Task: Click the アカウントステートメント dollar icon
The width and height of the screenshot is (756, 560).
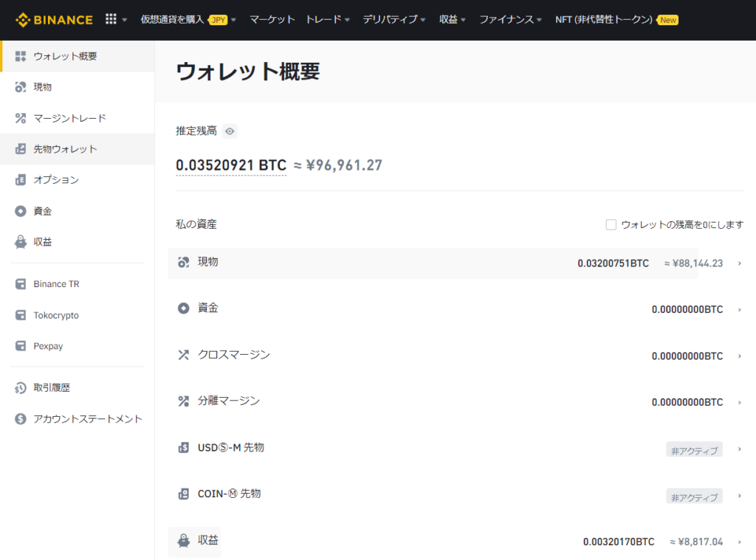Action: pos(21,419)
